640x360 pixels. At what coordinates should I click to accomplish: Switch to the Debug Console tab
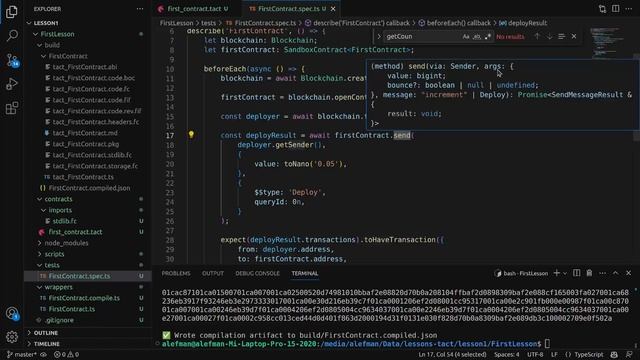point(257,273)
